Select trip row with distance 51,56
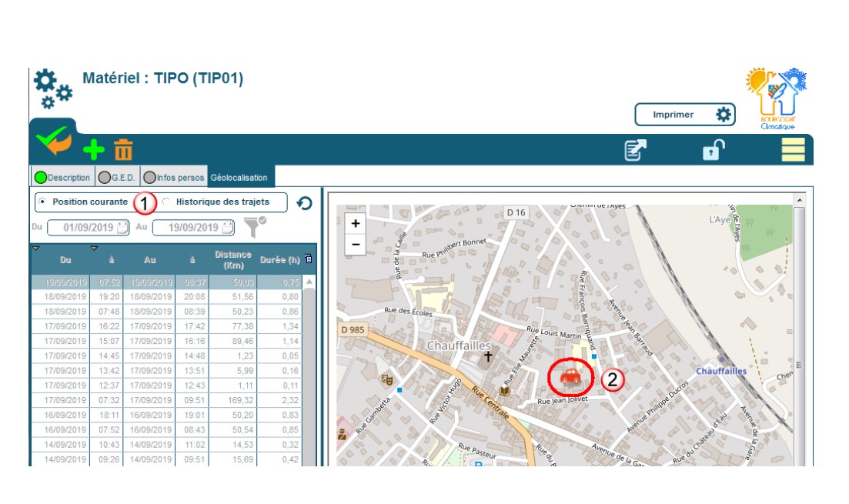This screenshot has height=504, width=849. [167, 297]
